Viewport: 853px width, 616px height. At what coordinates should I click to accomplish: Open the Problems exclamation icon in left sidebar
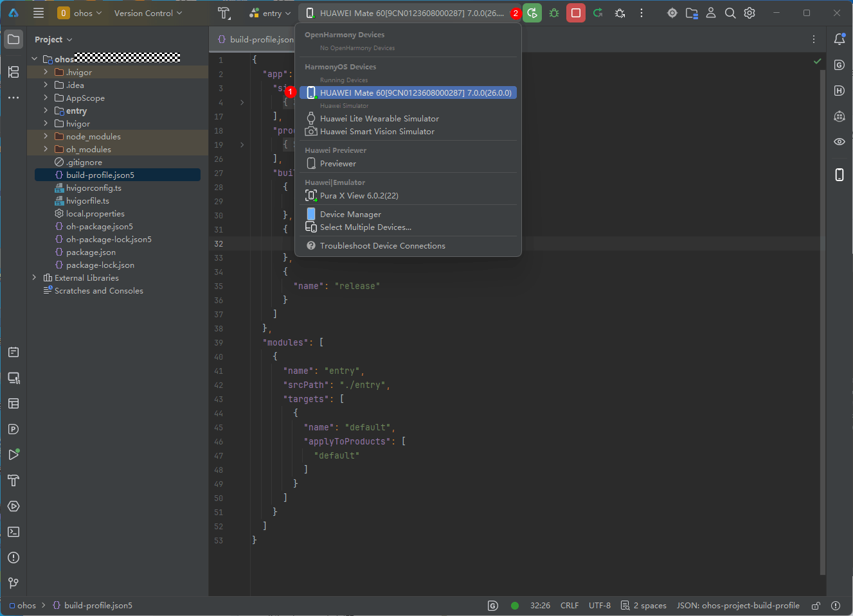point(13,558)
